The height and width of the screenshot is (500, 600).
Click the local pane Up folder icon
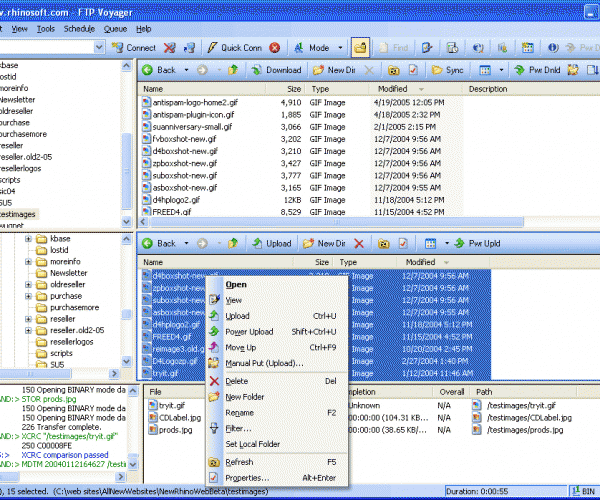click(233, 243)
